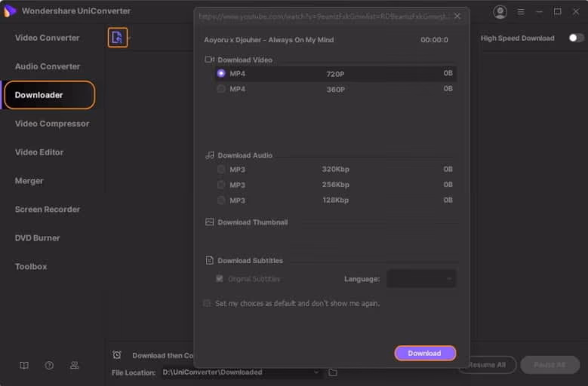
Task: Click the paste URL add-file icon
Action: (118, 38)
